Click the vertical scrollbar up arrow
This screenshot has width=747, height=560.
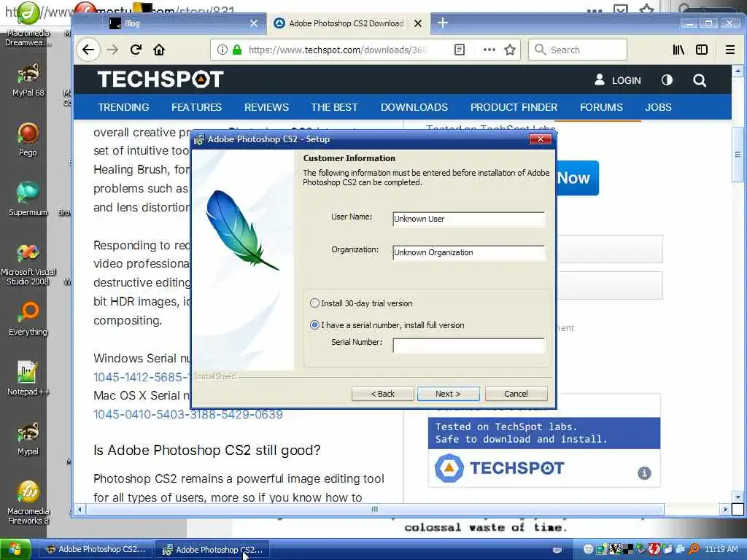point(738,71)
